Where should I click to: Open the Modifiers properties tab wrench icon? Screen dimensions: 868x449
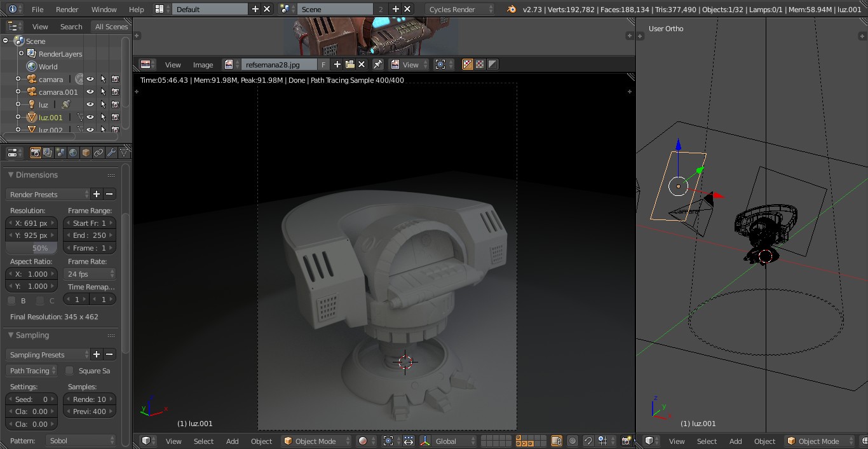(x=111, y=153)
